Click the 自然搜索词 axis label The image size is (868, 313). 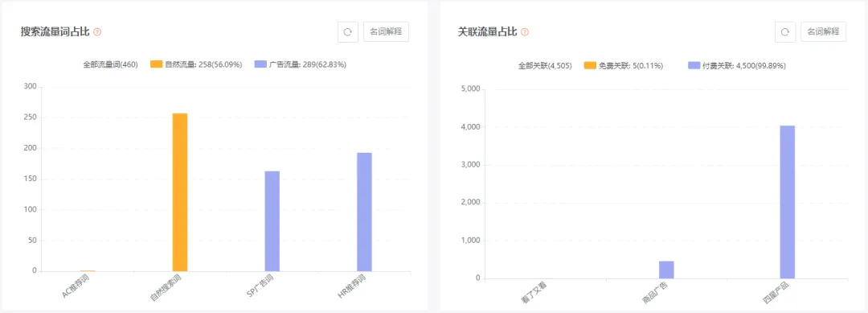[166, 287]
